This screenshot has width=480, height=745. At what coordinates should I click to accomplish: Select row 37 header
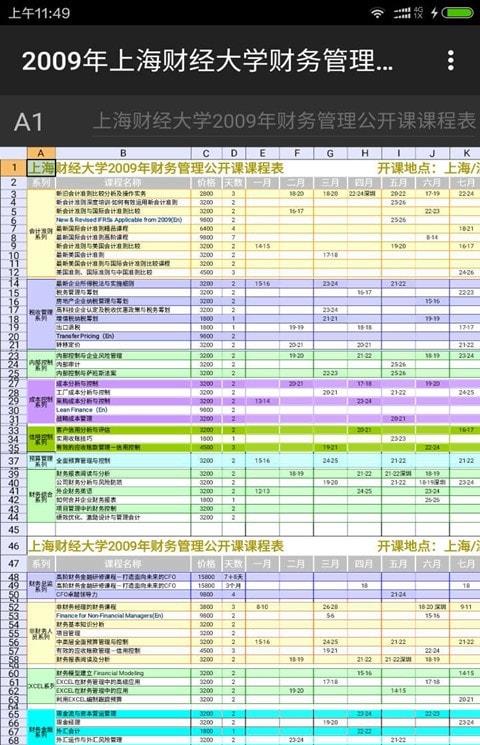click(x=14, y=461)
